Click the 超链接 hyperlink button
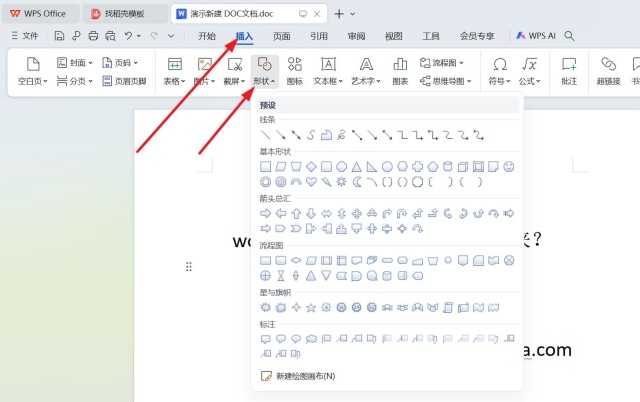Image resolution: width=640 pixels, height=402 pixels. (608, 71)
